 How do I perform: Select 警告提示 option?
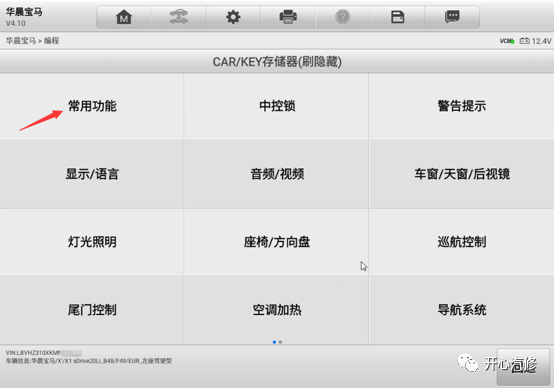461,106
